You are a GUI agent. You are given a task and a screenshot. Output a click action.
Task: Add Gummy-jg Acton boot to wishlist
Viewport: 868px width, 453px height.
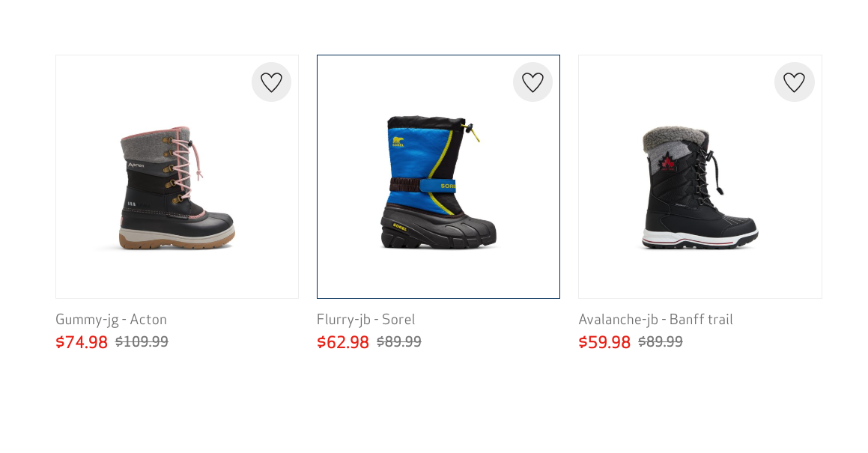tap(271, 82)
